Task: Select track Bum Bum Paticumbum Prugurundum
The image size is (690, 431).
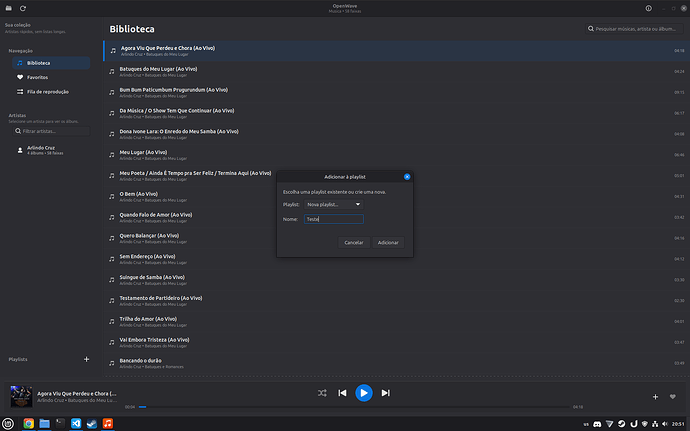Action: tap(396, 92)
